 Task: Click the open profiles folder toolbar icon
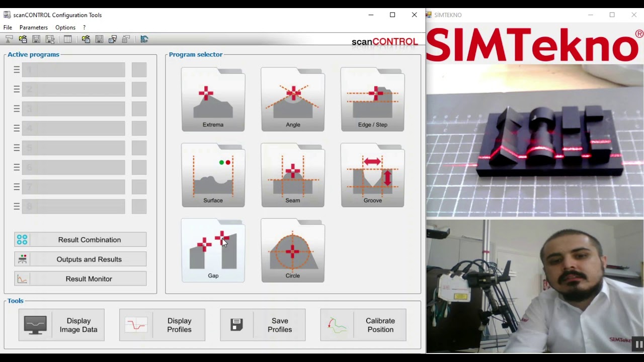(23, 39)
